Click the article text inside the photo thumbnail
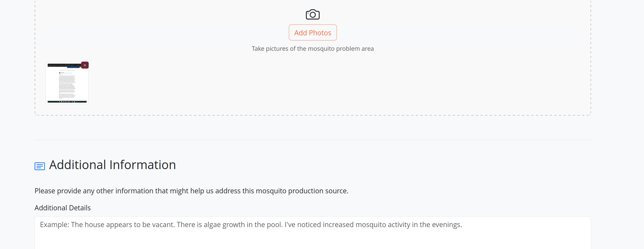The width and height of the screenshot is (644, 249). [67, 85]
